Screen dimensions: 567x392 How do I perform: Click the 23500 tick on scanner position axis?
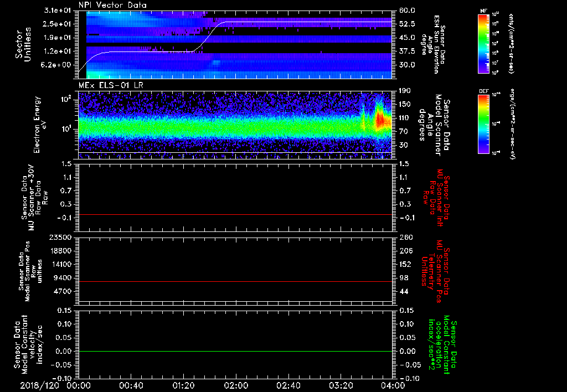point(61,238)
